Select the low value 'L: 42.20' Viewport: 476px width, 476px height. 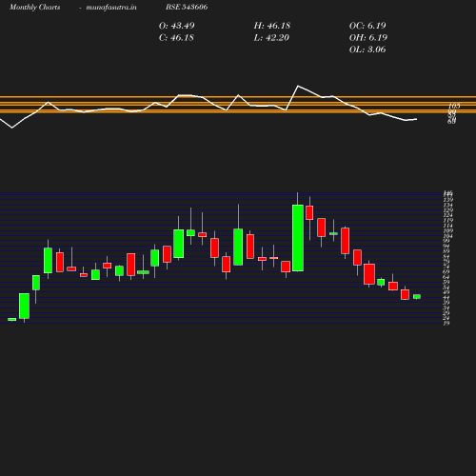(x=271, y=38)
